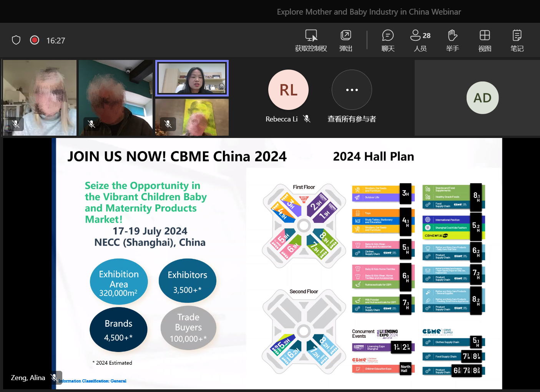This screenshot has width=540, height=392.
Task: Open 查看所有参与者 ellipsis button
Action: [352, 90]
